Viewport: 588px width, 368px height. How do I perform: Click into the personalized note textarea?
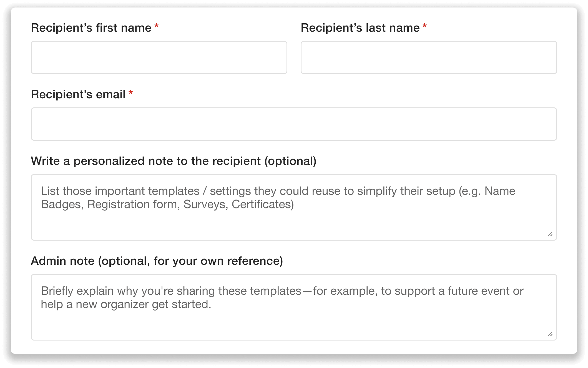point(294,207)
